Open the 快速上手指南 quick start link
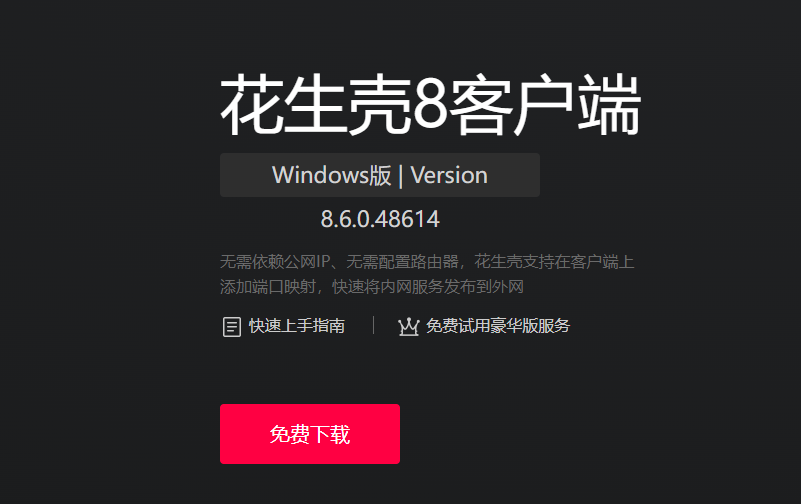The width and height of the screenshot is (801, 504). tap(297, 326)
